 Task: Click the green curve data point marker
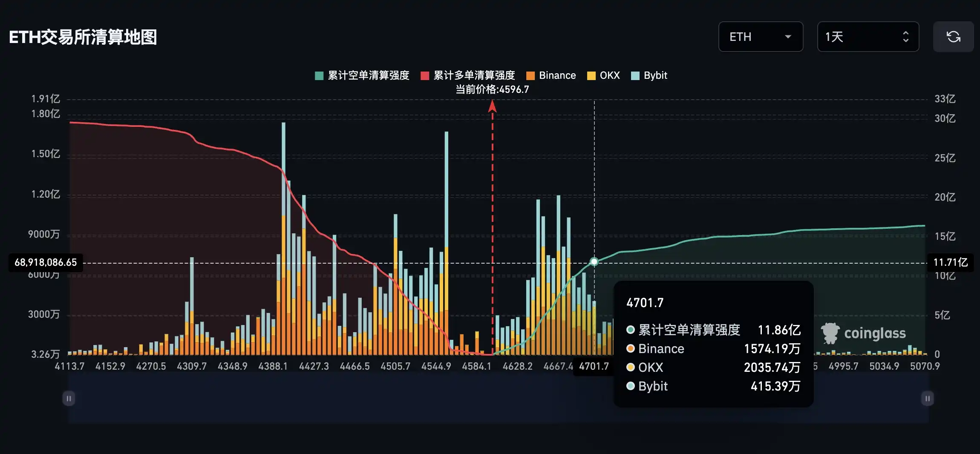(x=594, y=261)
